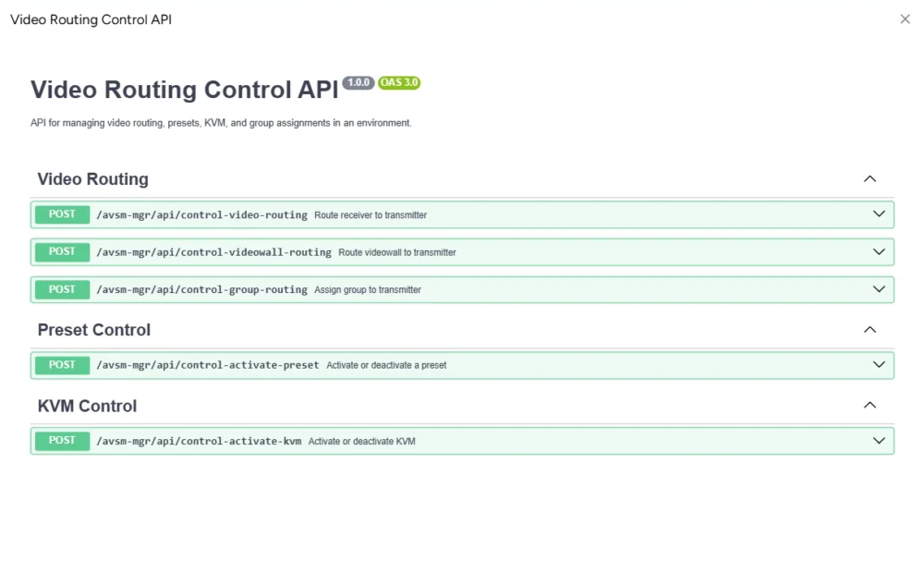This screenshot has width=924, height=573.
Task: Expand the control-activate-kvm endpoint arrow
Action: pos(879,441)
